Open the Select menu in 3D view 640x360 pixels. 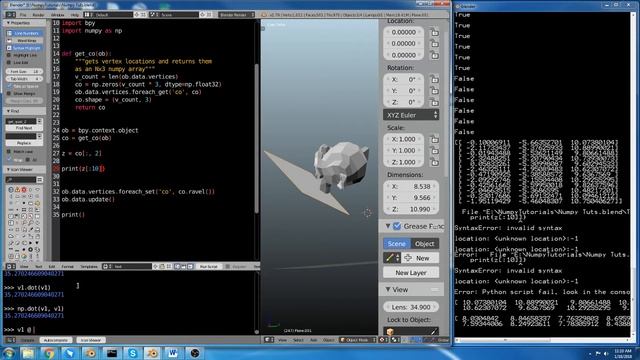[x=298, y=340]
